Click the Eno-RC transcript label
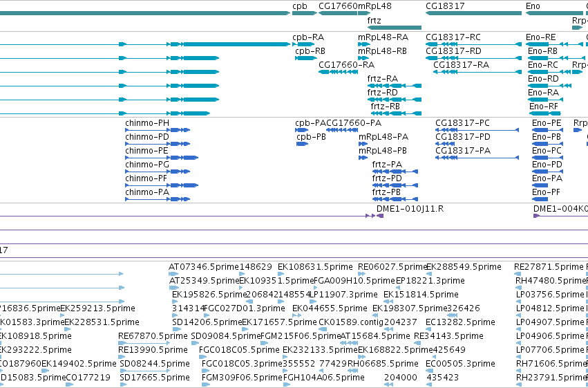 click(x=543, y=65)
